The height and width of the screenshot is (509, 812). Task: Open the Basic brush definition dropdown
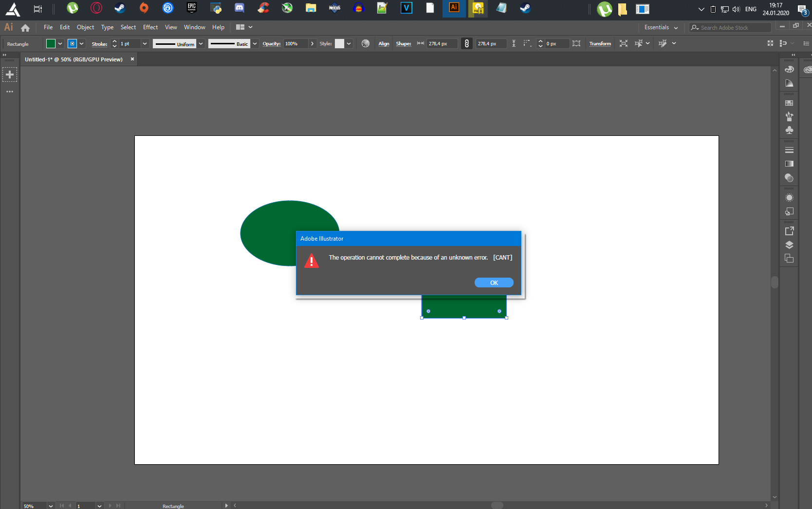pyautogui.click(x=255, y=43)
